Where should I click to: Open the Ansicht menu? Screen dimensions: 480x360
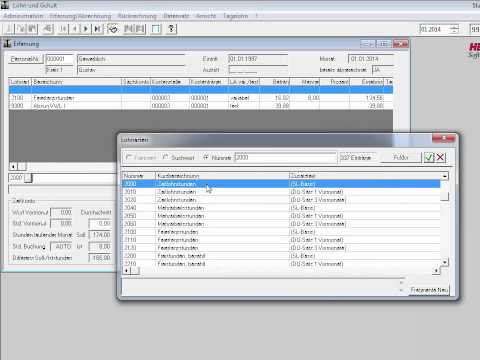coord(206,16)
